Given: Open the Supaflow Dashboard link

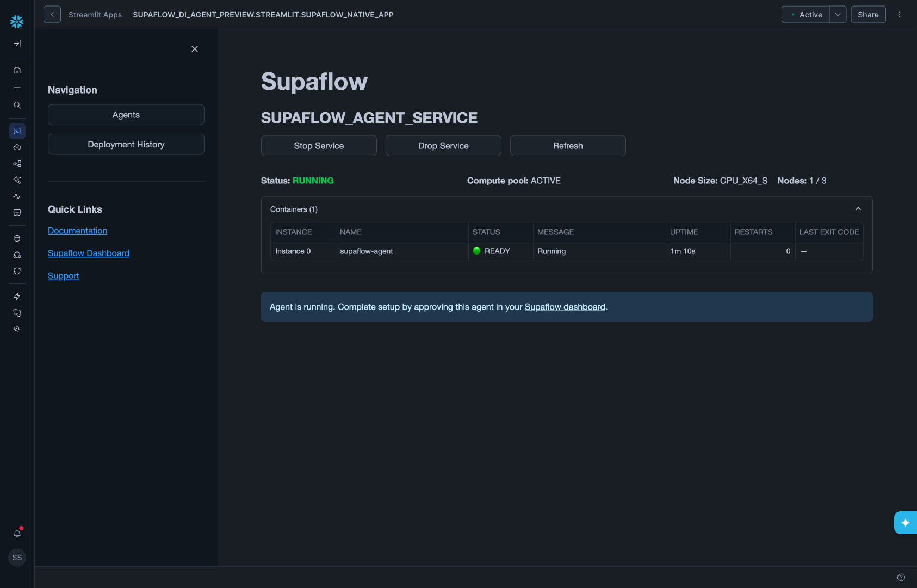Looking at the screenshot, I should (88, 253).
